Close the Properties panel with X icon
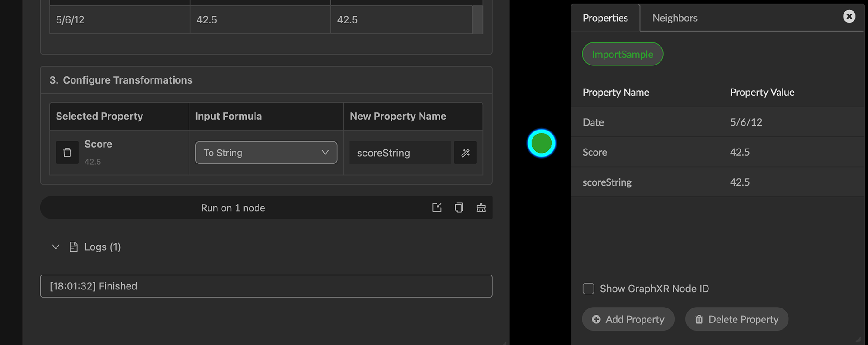Screen dimensions: 868x345 [x=849, y=17]
